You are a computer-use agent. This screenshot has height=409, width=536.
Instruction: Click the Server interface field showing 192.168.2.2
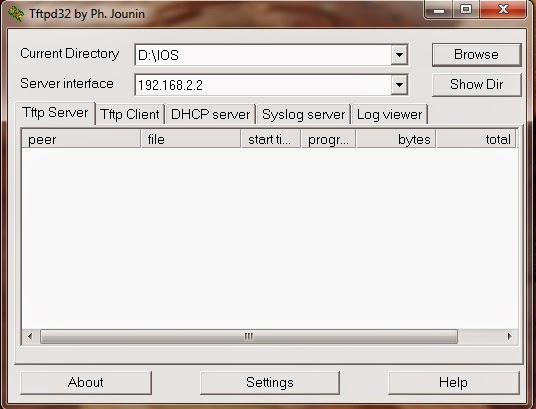click(271, 84)
